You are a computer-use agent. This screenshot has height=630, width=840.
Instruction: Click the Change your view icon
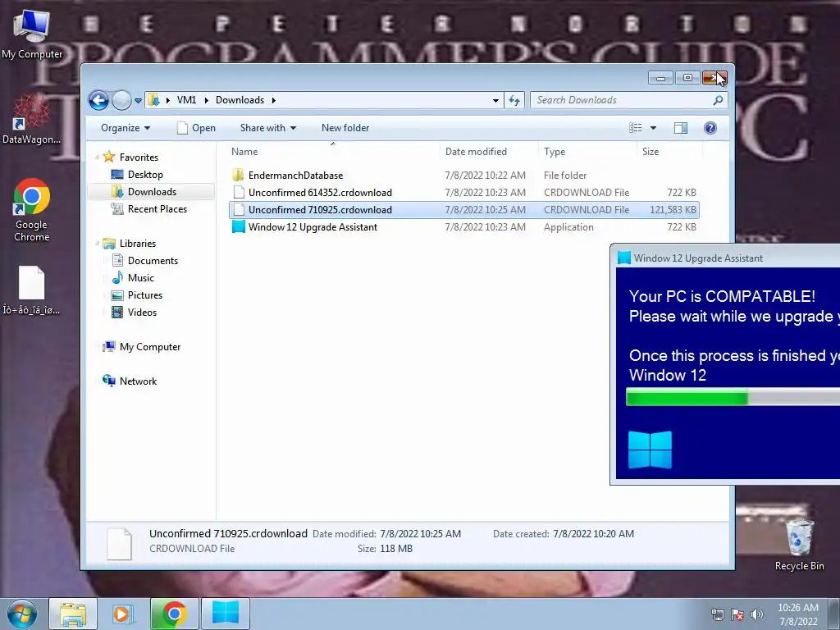pyautogui.click(x=636, y=128)
